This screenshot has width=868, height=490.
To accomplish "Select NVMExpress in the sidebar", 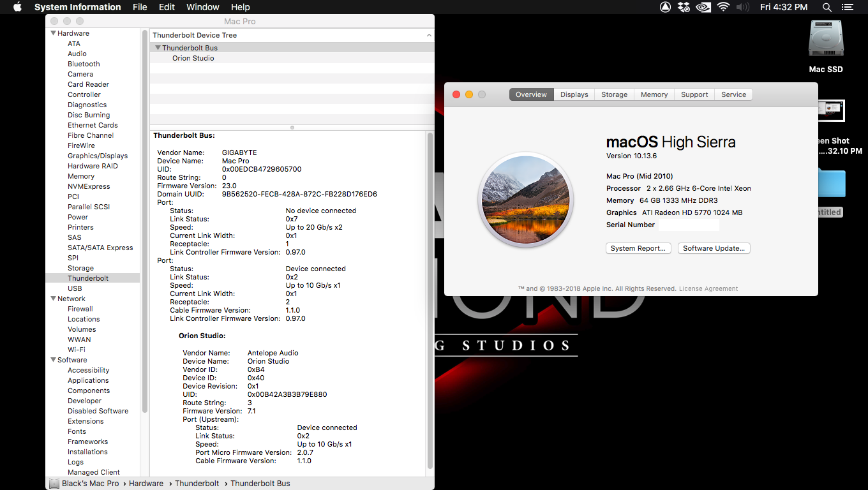I will 89,186.
